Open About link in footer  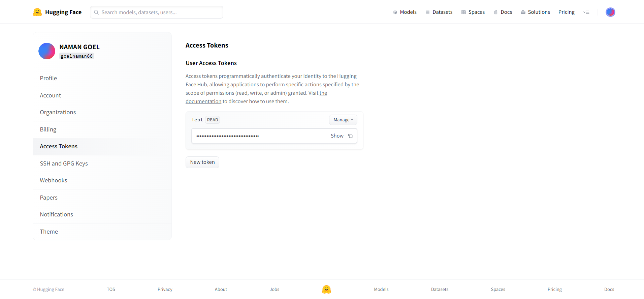(x=221, y=289)
